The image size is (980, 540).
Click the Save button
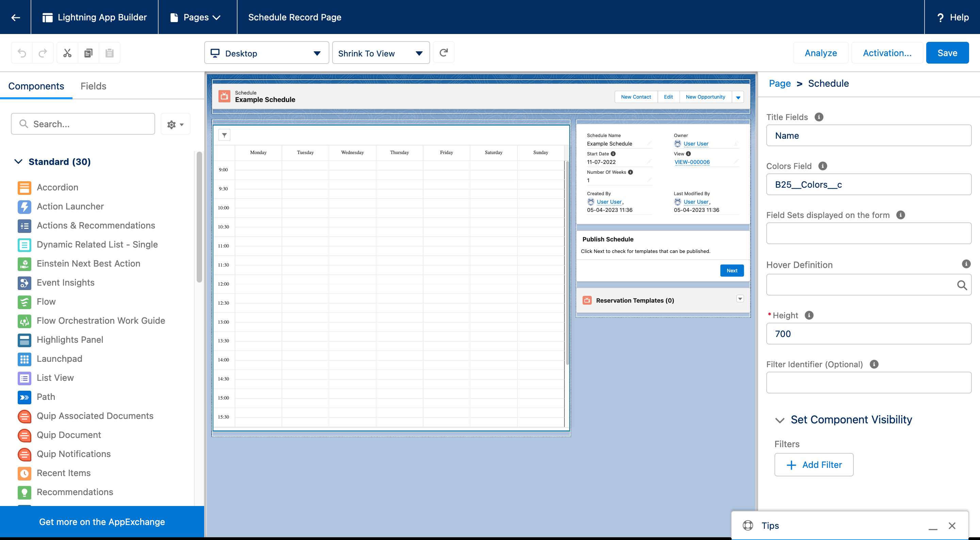point(947,53)
